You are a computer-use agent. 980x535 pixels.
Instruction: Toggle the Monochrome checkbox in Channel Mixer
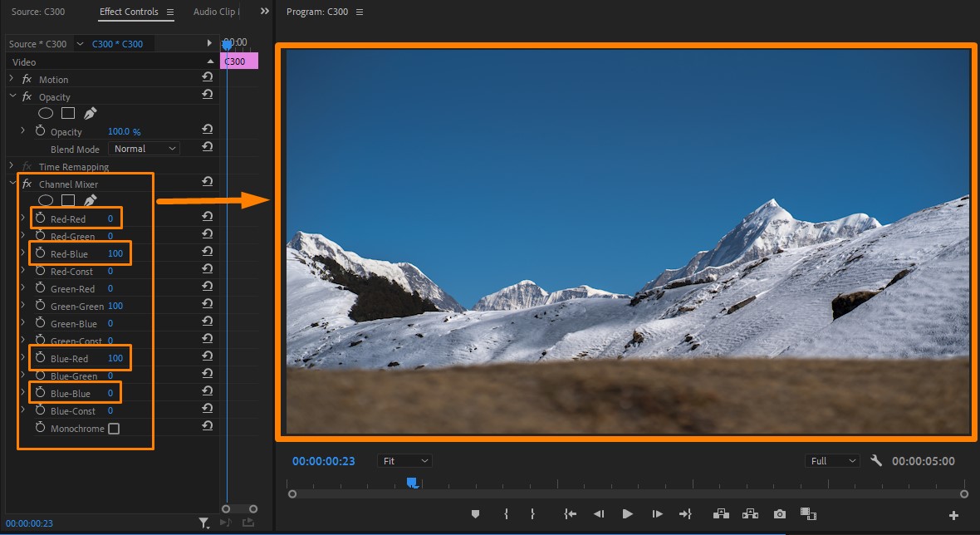coord(114,428)
